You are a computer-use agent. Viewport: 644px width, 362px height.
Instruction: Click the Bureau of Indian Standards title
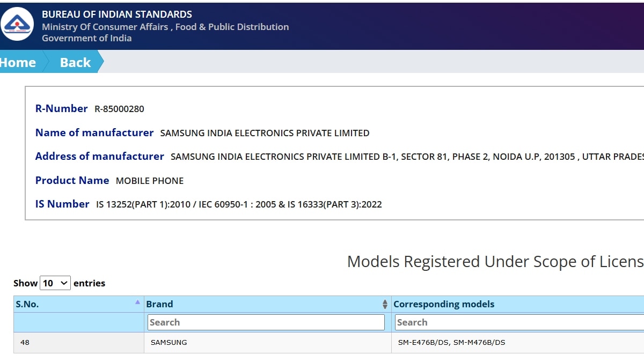click(116, 14)
